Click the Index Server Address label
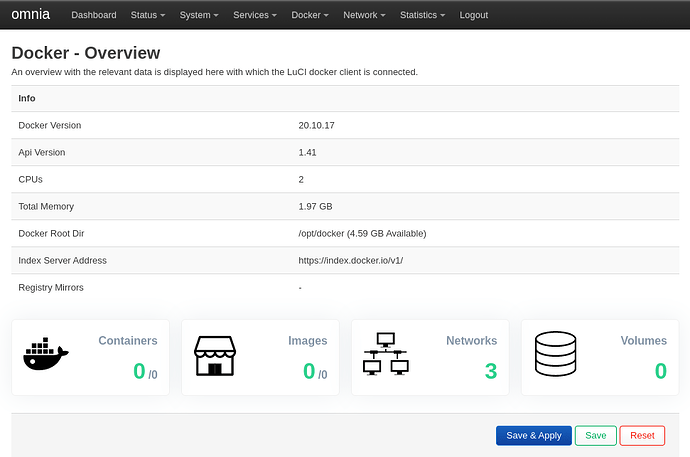 click(x=62, y=260)
